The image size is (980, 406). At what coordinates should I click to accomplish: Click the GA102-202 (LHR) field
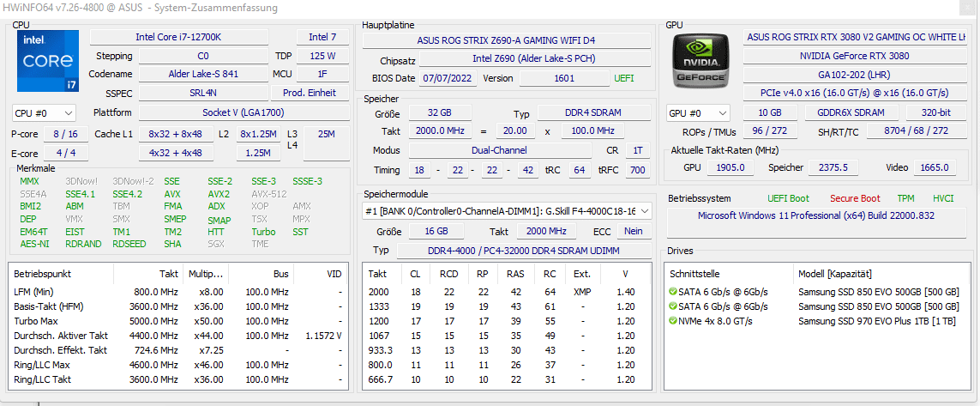[x=854, y=75]
